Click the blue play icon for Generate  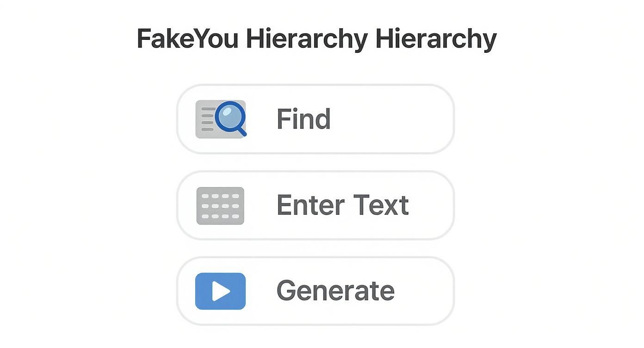[221, 291]
